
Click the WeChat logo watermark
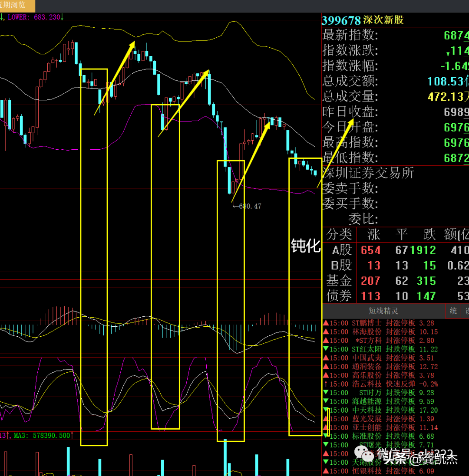coord(363,454)
